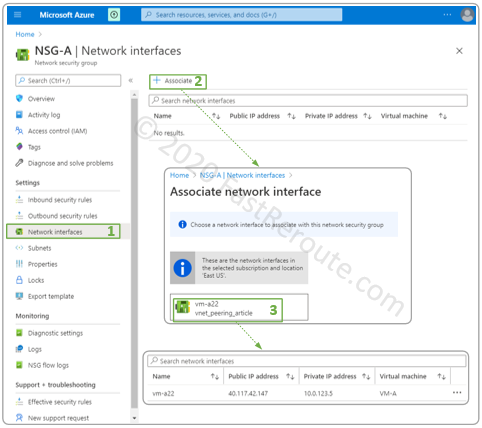The height and width of the screenshot is (428, 482).
Task: Open Diagnose and solve problems
Action: [x=71, y=163]
